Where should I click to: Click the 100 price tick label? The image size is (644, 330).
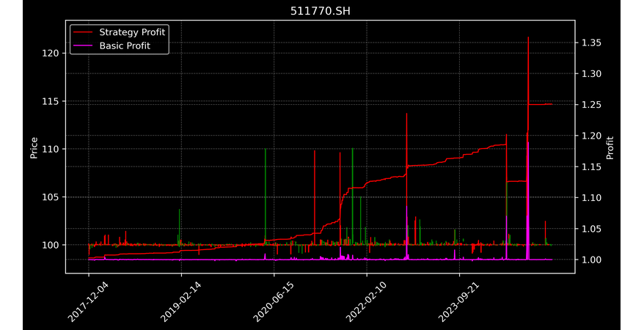click(50, 245)
